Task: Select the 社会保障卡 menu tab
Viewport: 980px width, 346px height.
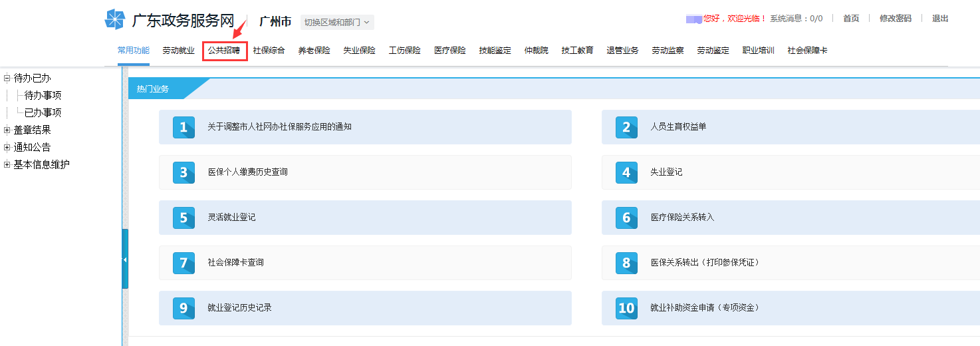Action: click(x=807, y=51)
